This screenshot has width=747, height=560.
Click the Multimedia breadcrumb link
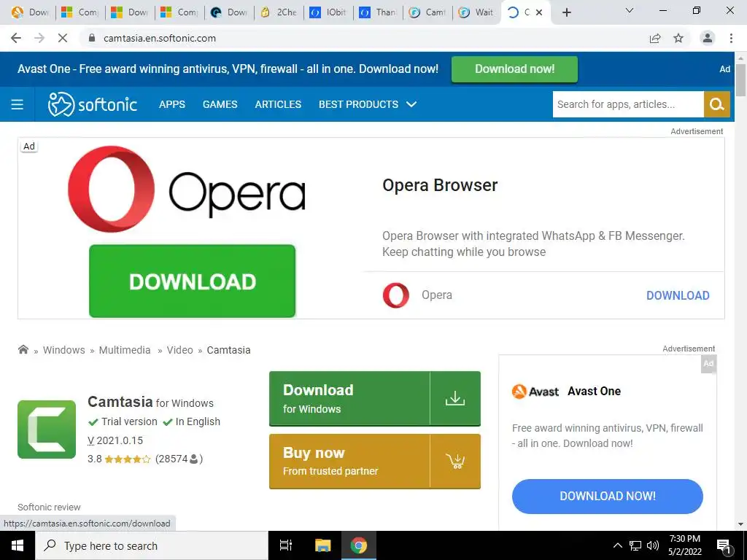(124, 350)
